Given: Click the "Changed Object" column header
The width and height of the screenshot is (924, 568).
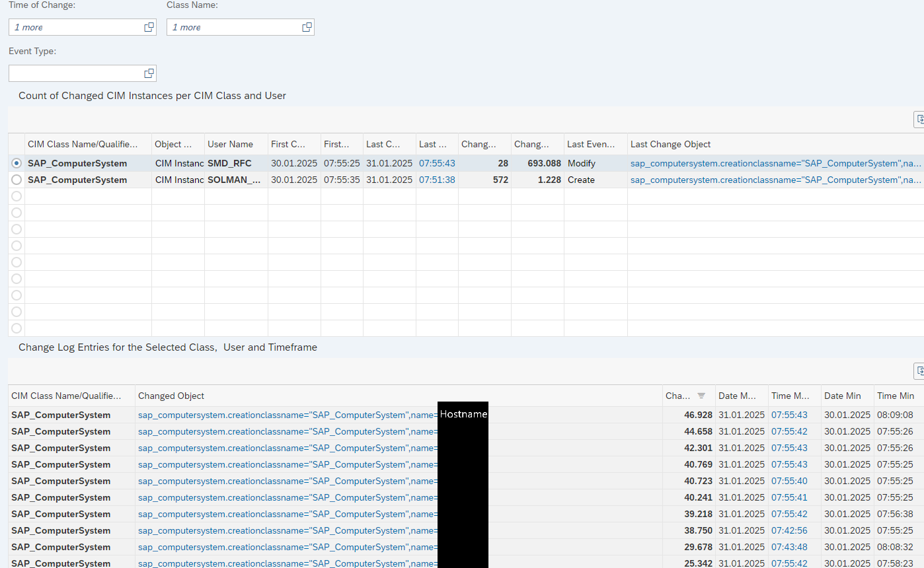Looking at the screenshot, I should tap(399, 396).
